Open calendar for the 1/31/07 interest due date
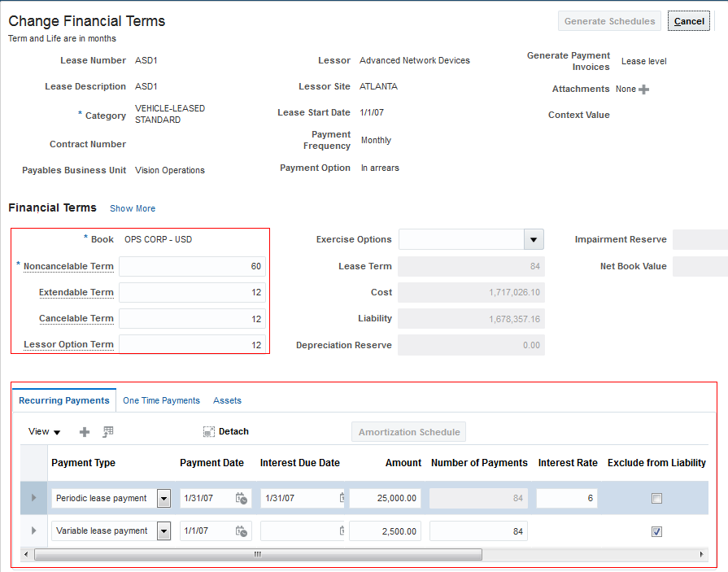Screen dimensions: 728x572 [x=342, y=499]
